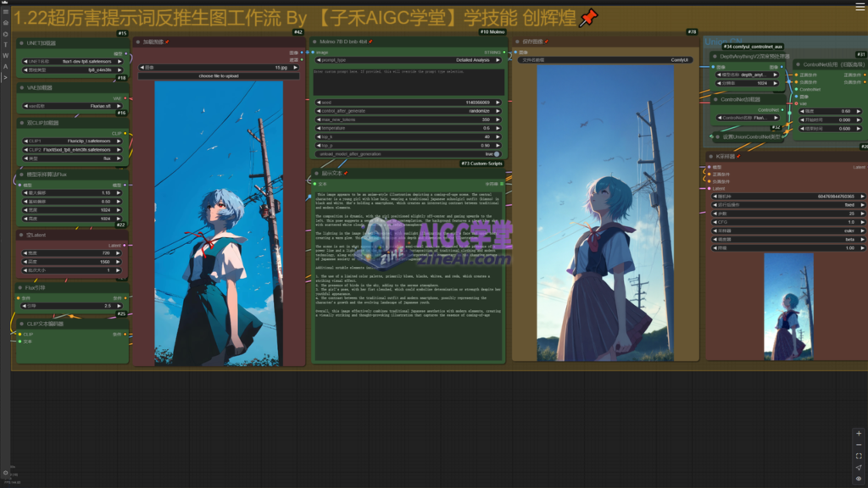The image size is (868, 488).
Task: Click the Molmo custom prompt text area
Action: click(409, 81)
